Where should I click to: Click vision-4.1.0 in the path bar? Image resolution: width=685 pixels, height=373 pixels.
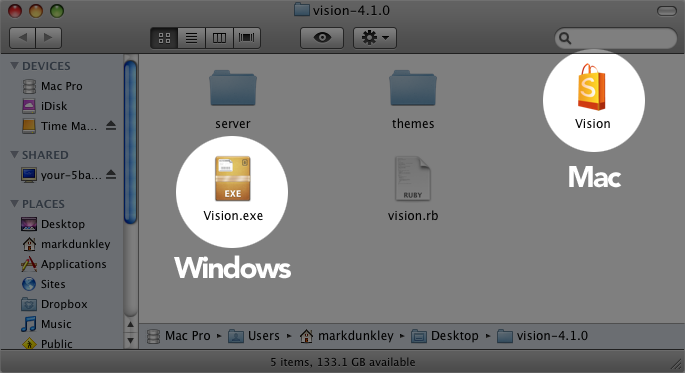point(542,336)
